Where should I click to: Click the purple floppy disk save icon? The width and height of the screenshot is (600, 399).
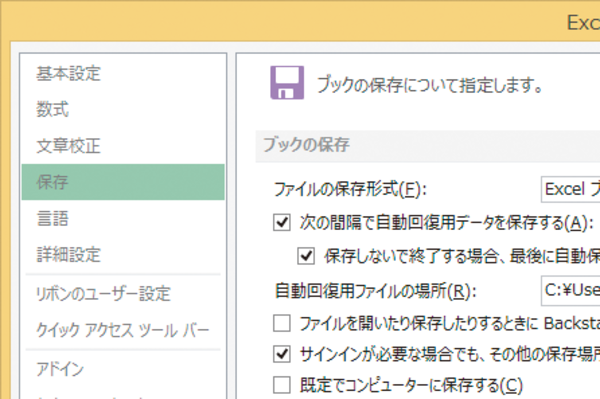(x=287, y=83)
